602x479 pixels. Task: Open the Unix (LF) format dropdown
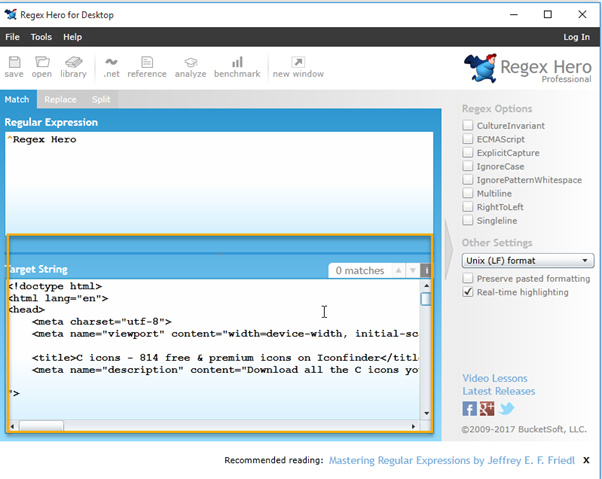tap(528, 260)
